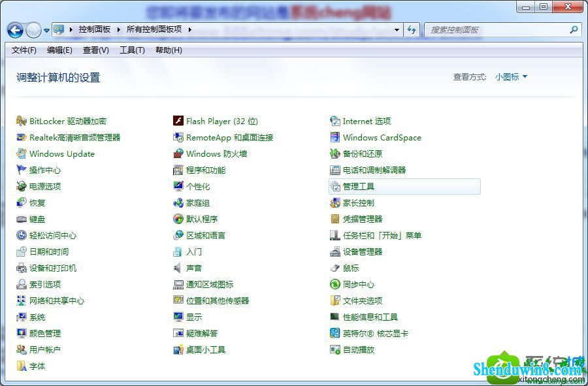Open the Windows Update icon
588x386 pixels.
(22, 153)
